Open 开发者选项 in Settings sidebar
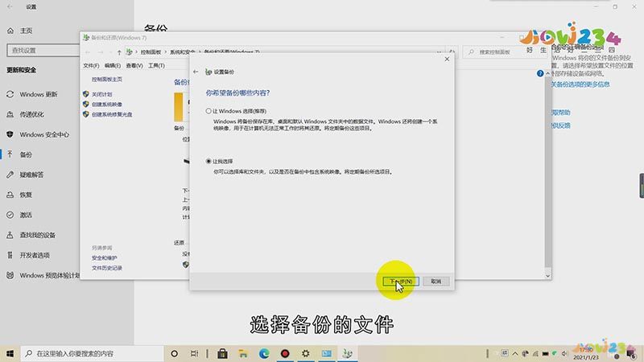 click(35, 255)
